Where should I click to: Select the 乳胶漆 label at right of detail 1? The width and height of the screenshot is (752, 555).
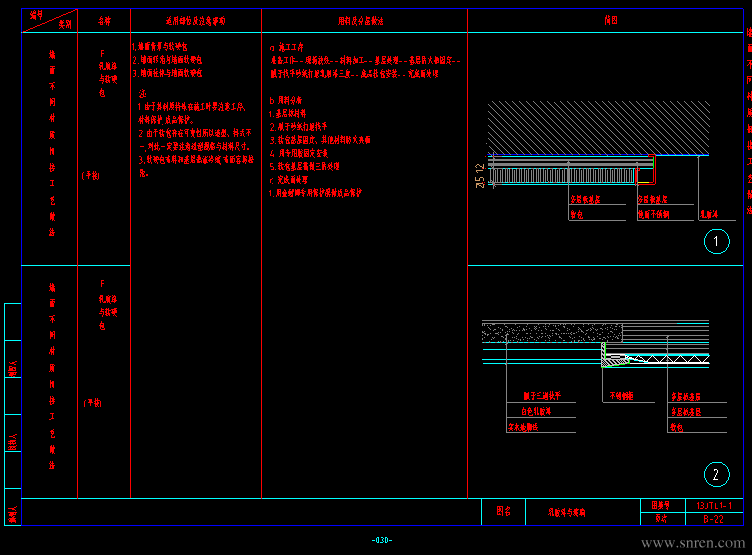click(x=708, y=213)
